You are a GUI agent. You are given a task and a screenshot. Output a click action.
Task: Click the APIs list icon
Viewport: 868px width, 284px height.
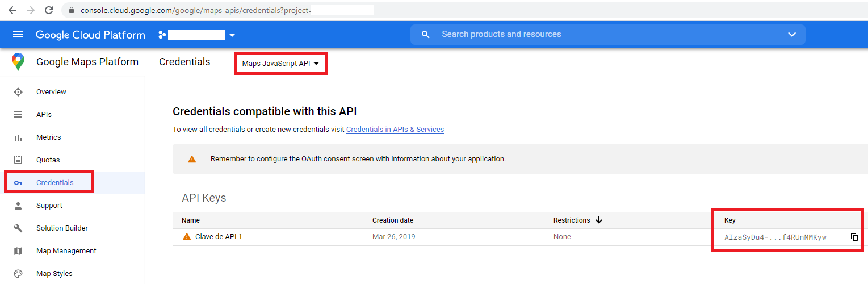click(x=18, y=115)
